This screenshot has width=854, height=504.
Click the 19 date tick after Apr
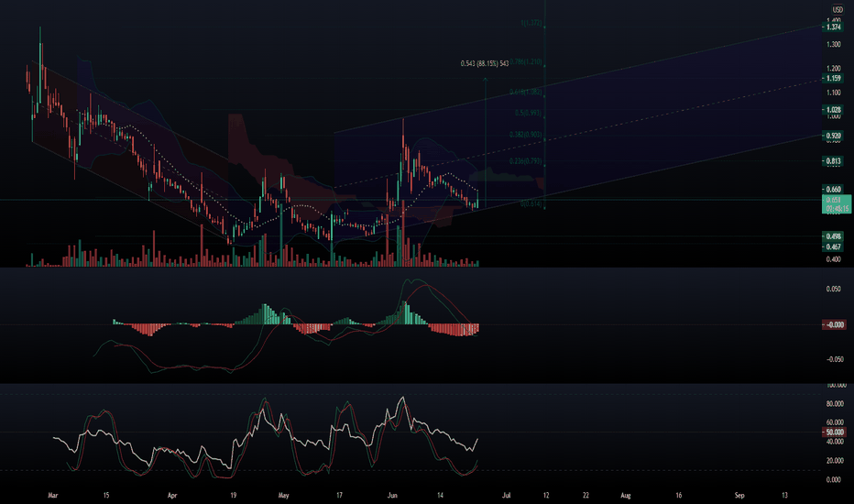pos(233,496)
